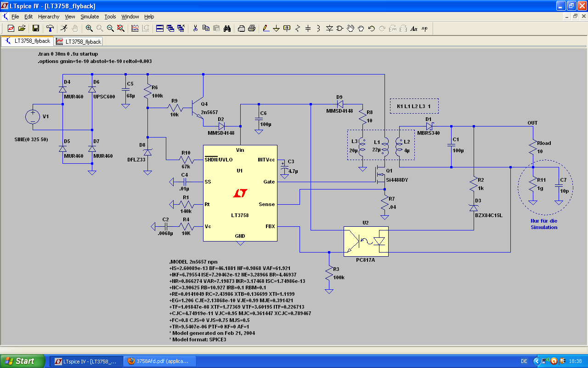Cascade windows using the toolbar icon
The image size is (588, 368).
click(x=170, y=28)
